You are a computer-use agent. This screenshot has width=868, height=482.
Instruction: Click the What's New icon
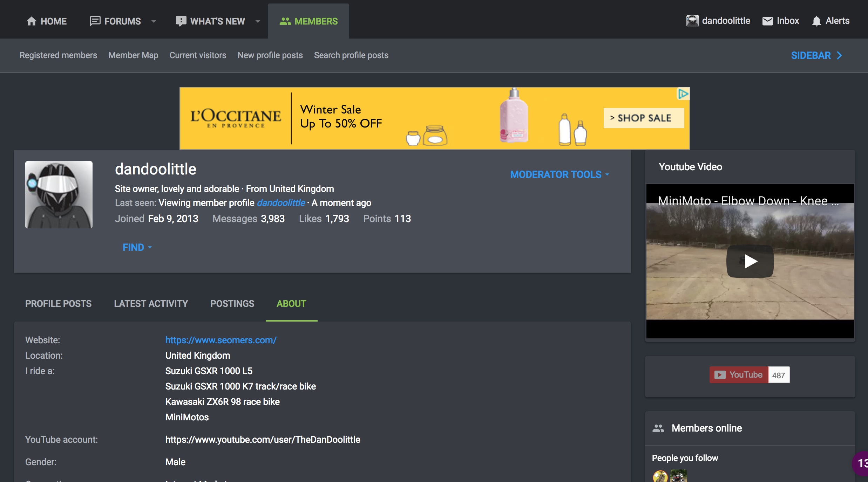tap(181, 21)
